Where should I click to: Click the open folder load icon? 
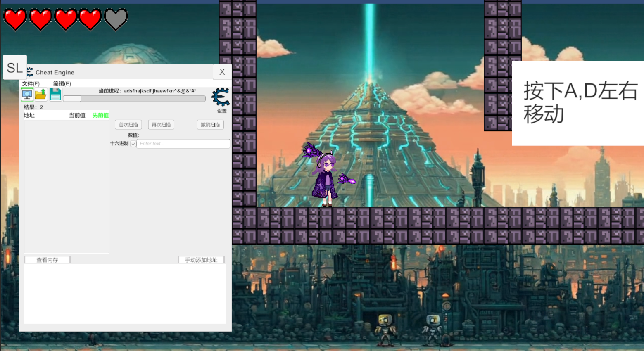41,95
